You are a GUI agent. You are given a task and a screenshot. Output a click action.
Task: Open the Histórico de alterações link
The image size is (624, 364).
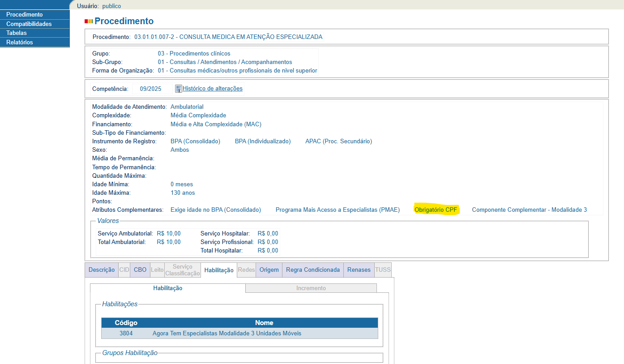coord(213,89)
